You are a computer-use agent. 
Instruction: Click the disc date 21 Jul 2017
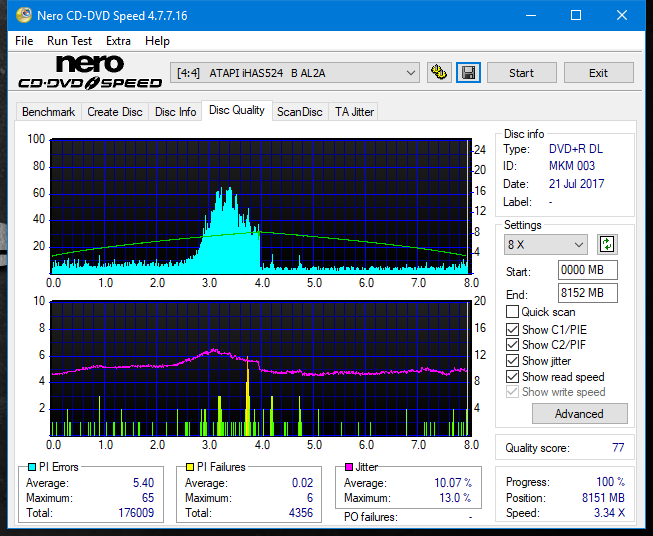(576, 184)
